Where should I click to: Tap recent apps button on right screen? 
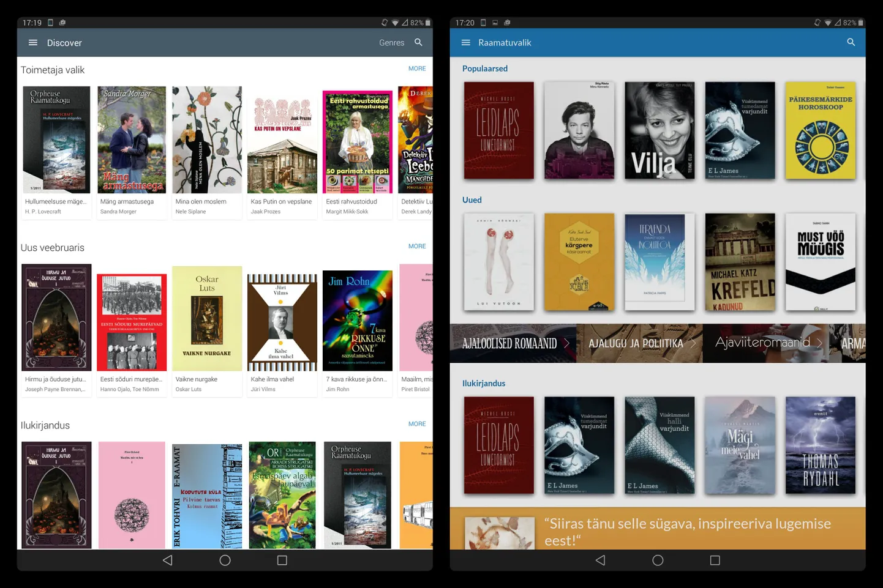(x=715, y=560)
